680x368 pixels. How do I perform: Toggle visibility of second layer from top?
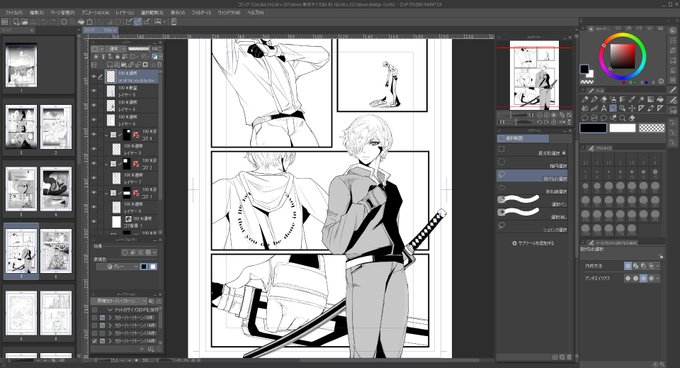point(94,91)
